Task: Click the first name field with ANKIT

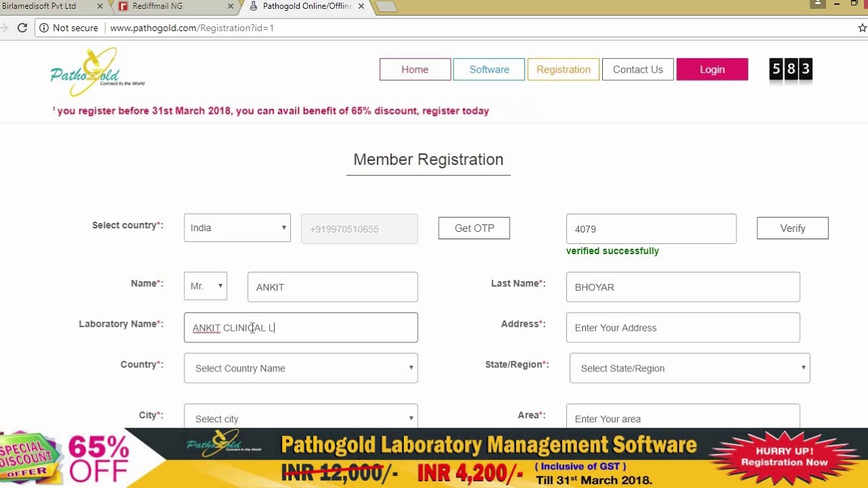Action: click(x=332, y=287)
